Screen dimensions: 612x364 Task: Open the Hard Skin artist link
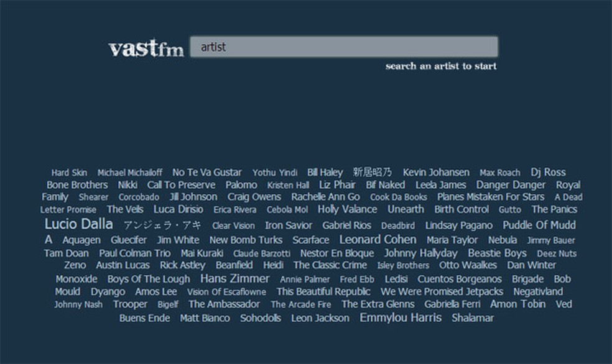tap(70, 173)
